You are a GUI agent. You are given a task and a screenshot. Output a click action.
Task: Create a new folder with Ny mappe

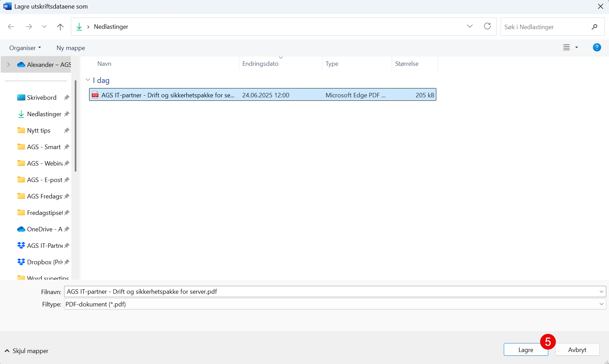point(71,48)
